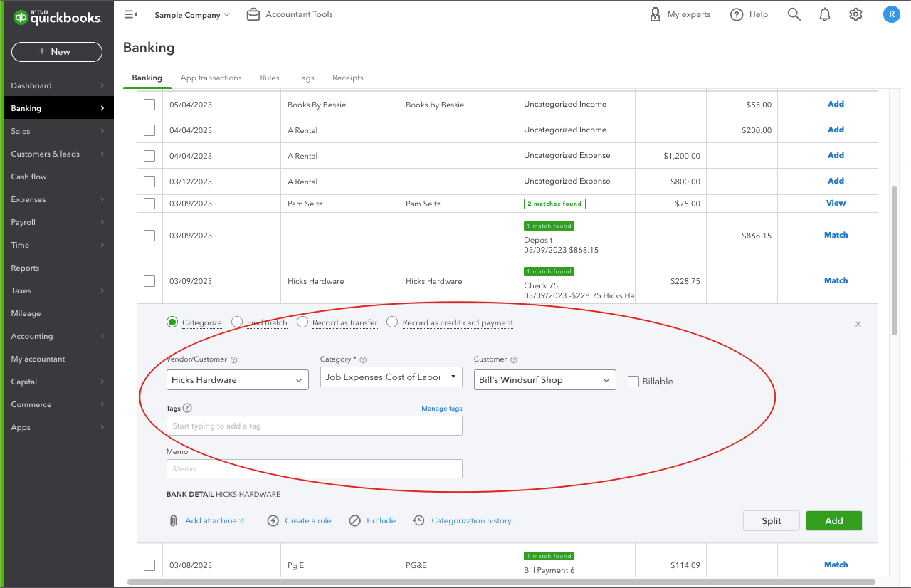Click View for Pam Seitz row
The height and width of the screenshot is (588, 911).
coord(836,203)
